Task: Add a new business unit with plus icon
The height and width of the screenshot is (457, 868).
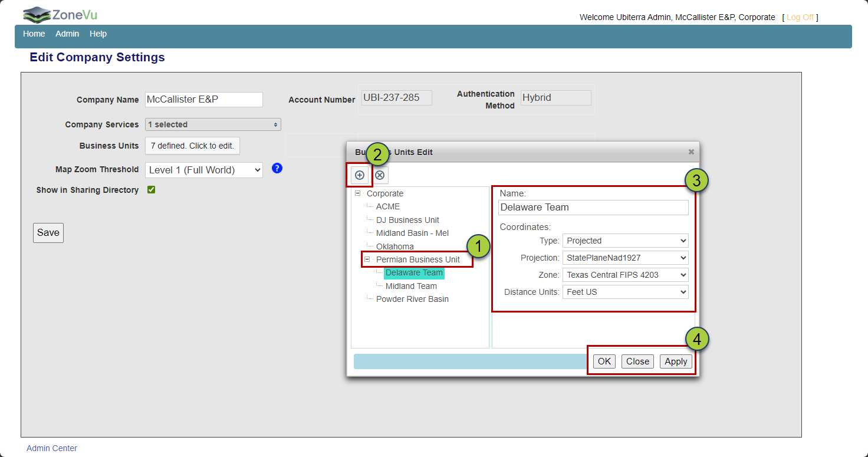Action: coord(360,175)
